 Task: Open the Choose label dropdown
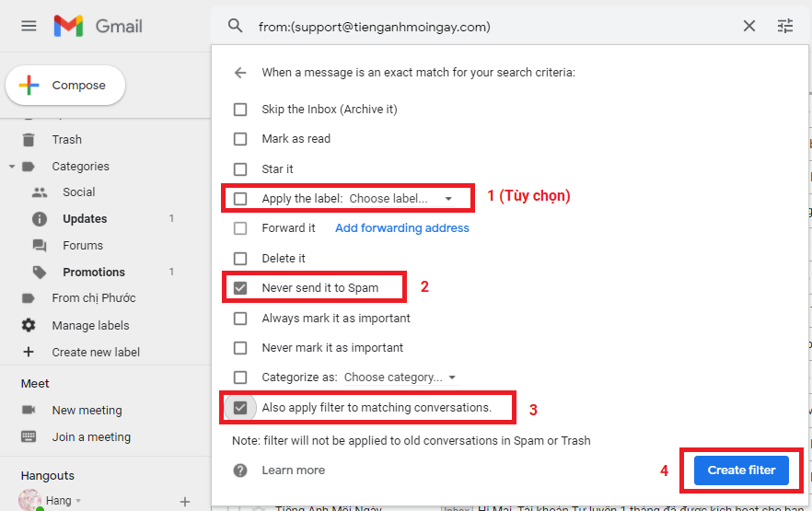point(400,198)
